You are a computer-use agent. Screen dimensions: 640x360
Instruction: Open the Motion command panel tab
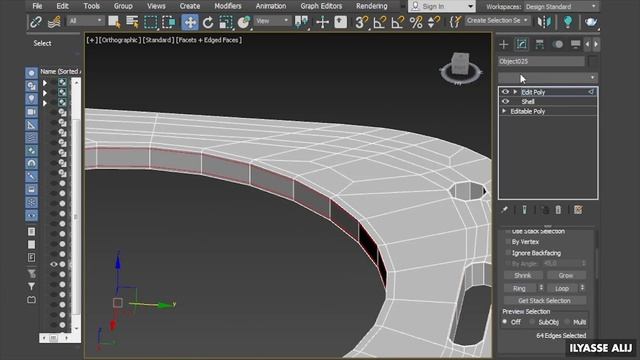coord(558,44)
